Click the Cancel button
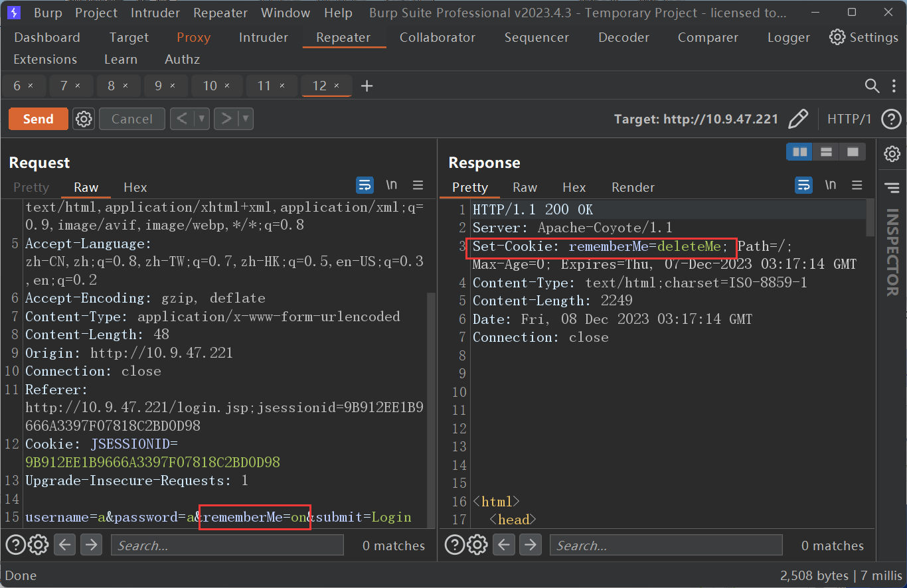 coord(131,119)
